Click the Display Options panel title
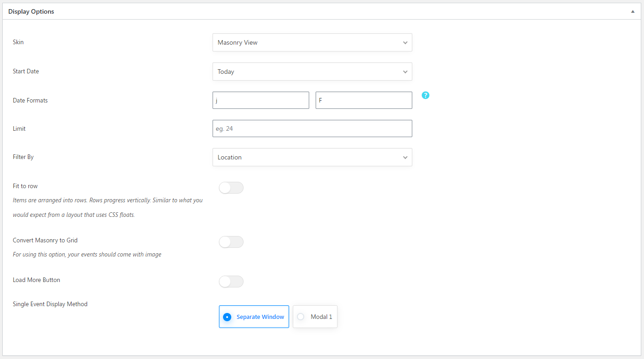This screenshot has height=359, width=644. (x=31, y=11)
